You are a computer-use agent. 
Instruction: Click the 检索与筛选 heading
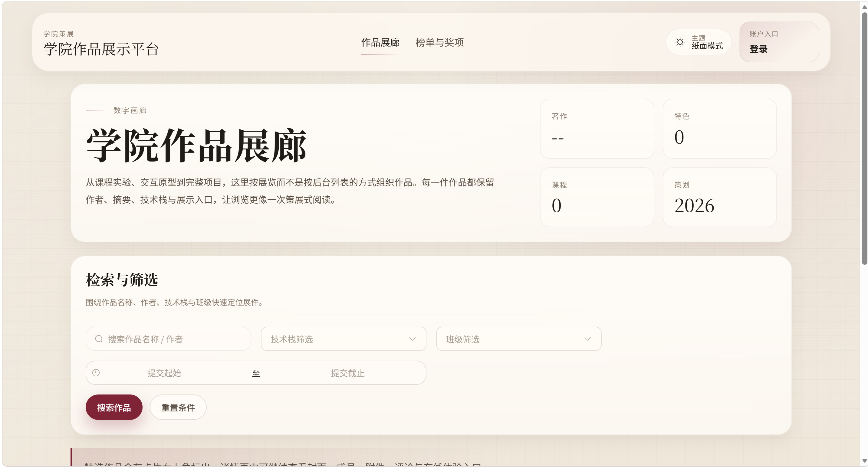point(122,280)
